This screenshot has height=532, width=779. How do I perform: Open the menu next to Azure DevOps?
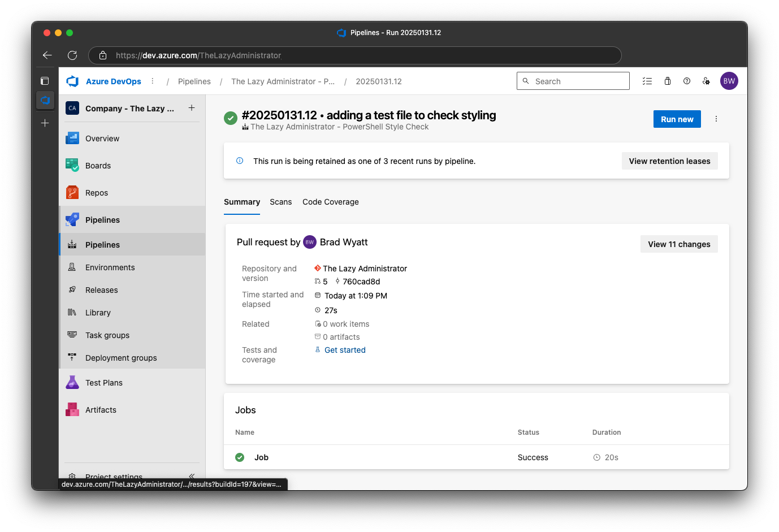(x=153, y=81)
